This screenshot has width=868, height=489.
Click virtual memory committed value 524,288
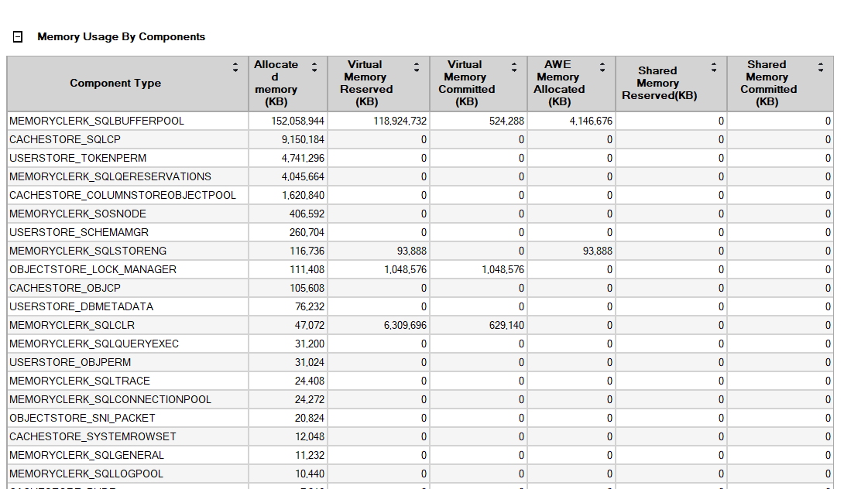pyautogui.click(x=506, y=121)
